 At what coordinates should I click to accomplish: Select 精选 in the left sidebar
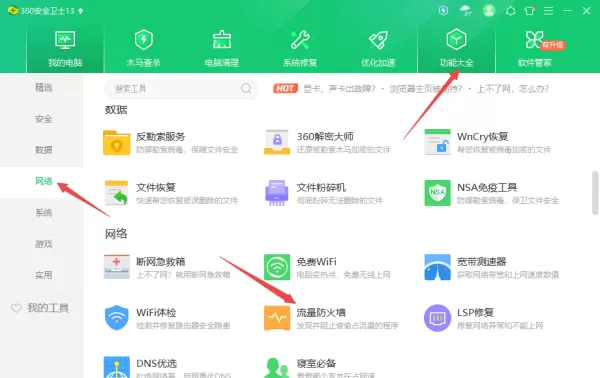pyautogui.click(x=43, y=88)
